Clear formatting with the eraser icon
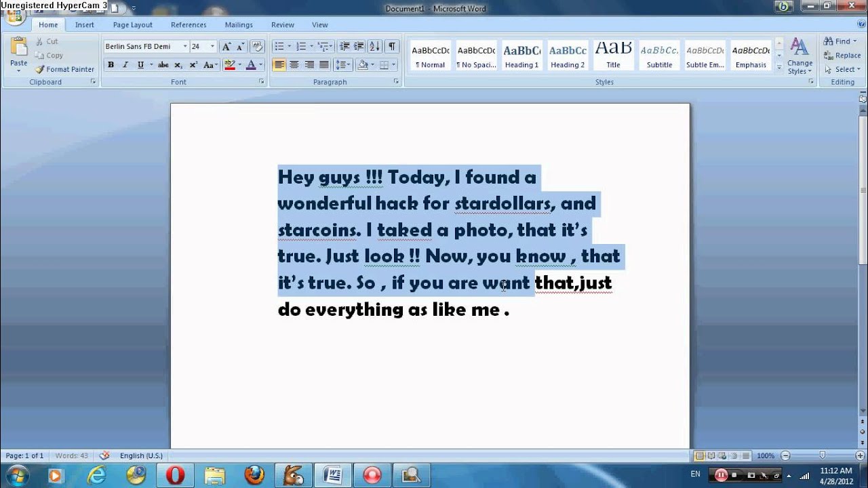Image resolution: width=868 pixels, height=488 pixels. (x=257, y=46)
